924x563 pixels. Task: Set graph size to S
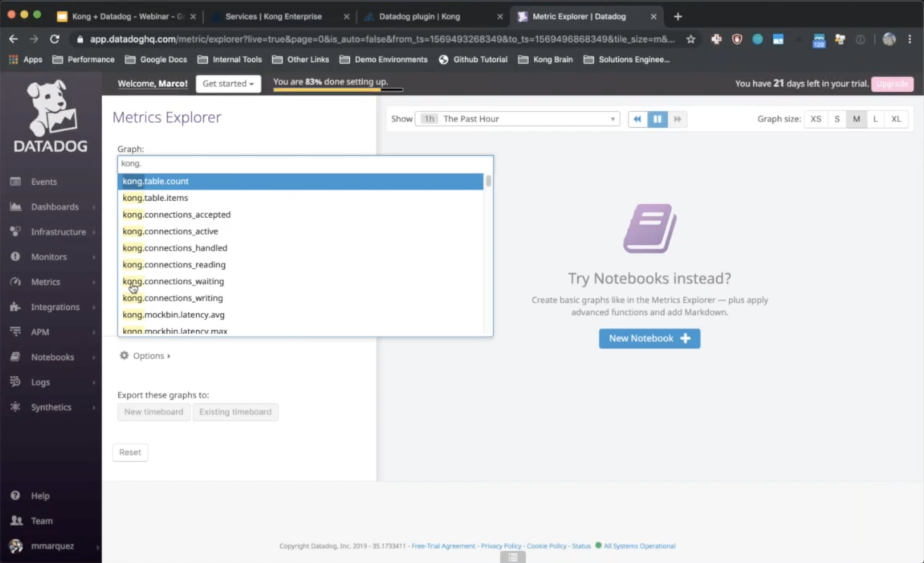point(837,119)
